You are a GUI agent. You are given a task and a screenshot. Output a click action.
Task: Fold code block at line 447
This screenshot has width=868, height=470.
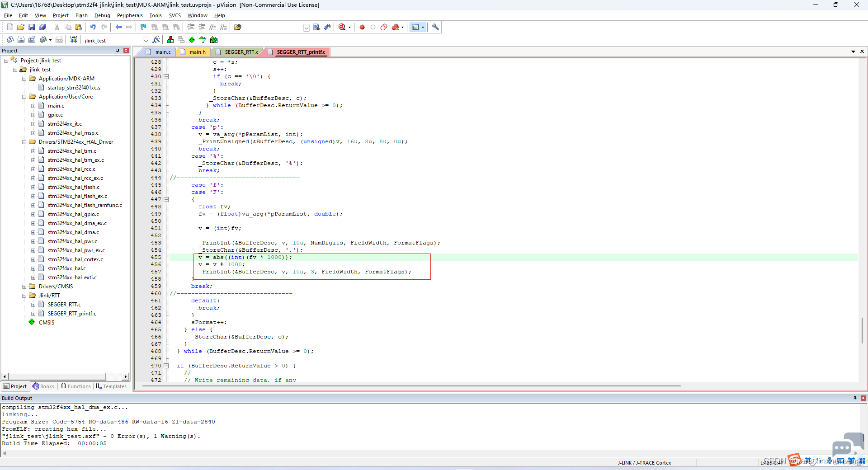tap(166, 199)
